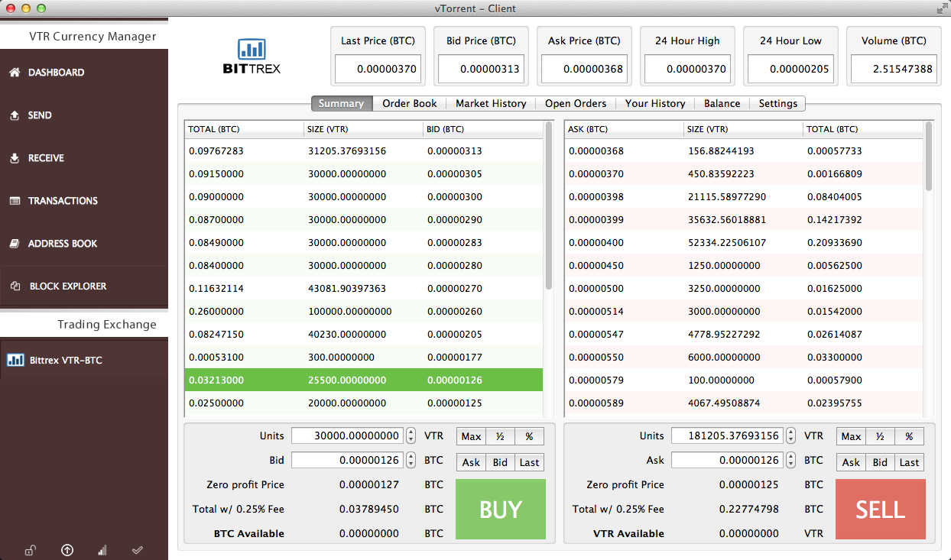This screenshot has width=951, height=560.
Task: Focus the sell Units field showing 181205.37693156
Action: coord(728,436)
